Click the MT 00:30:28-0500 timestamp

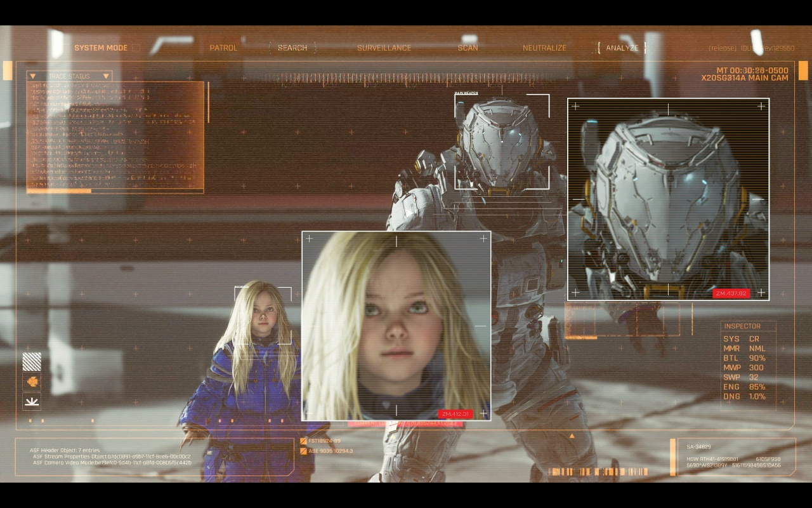(752, 70)
